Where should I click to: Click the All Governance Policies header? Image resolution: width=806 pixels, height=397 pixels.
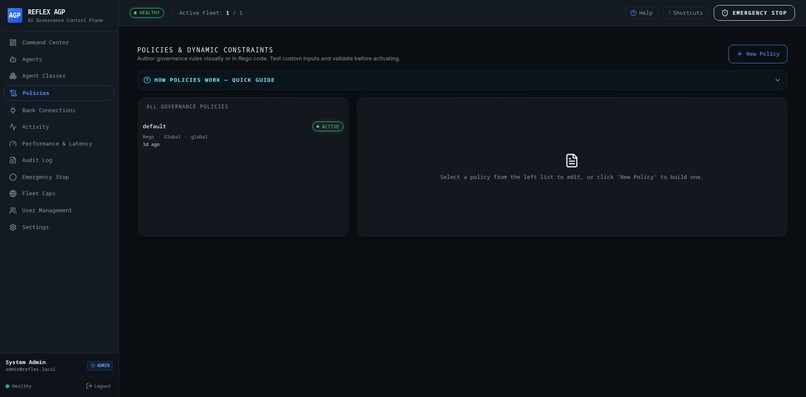pyautogui.click(x=187, y=107)
